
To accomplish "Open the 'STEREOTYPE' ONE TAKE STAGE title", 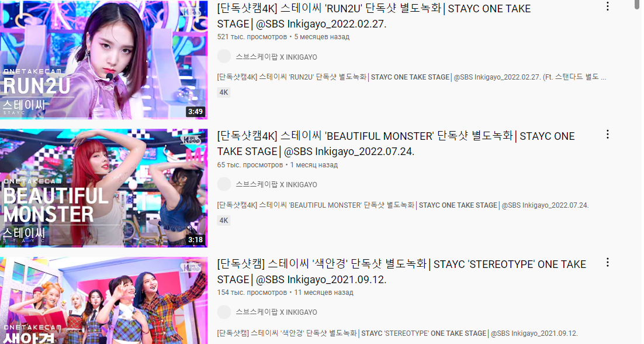I will coord(401,271).
